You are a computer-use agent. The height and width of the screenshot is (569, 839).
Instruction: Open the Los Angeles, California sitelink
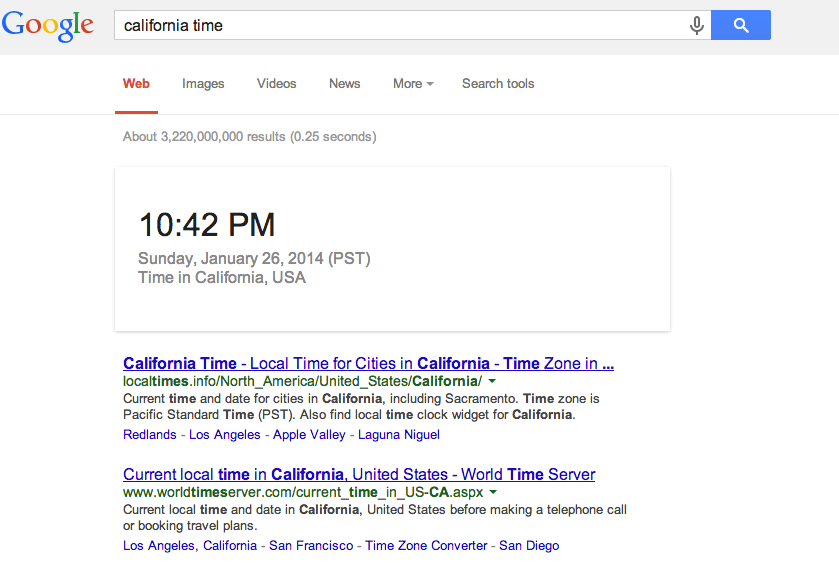point(190,545)
